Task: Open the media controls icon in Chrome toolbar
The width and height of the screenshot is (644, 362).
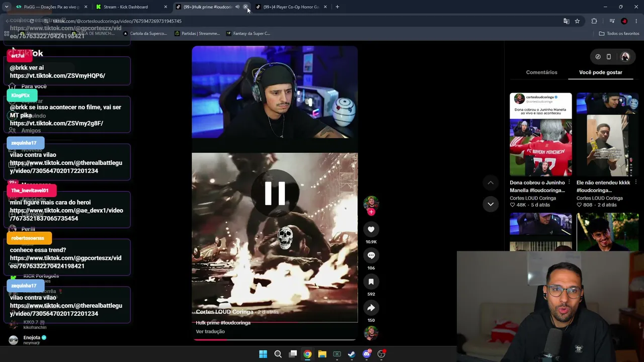Action: (612, 21)
